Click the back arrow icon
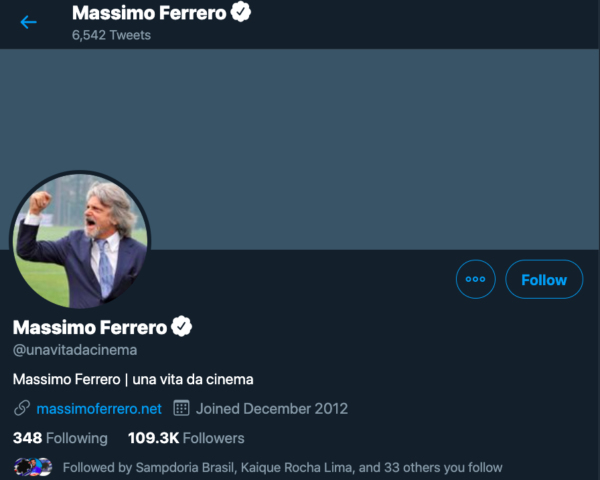This screenshot has width=600, height=480. point(28,22)
